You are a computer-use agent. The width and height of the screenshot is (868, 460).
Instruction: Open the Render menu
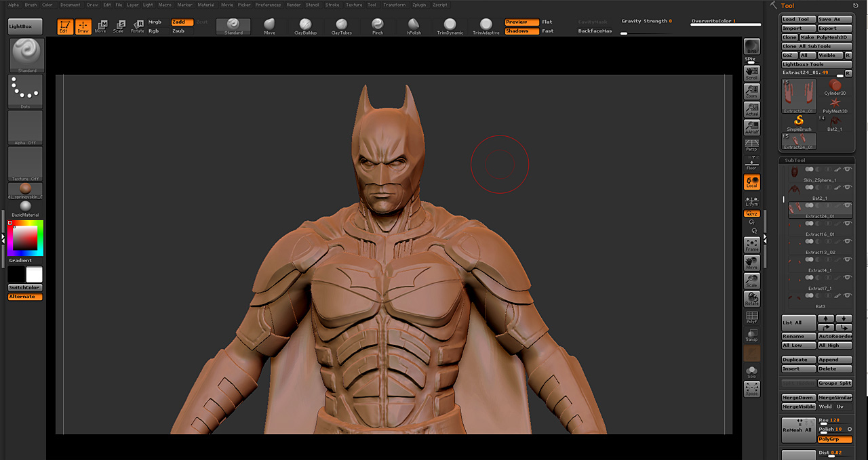point(293,5)
